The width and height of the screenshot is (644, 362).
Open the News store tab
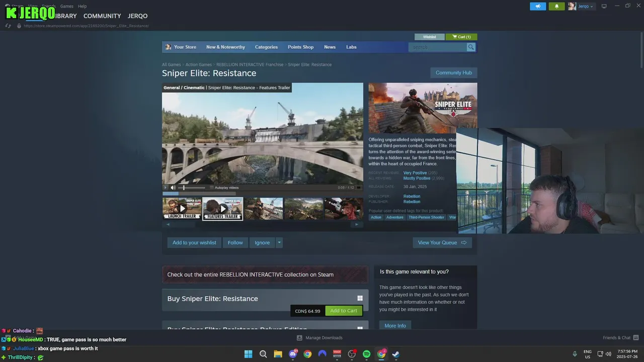[330, 47]
